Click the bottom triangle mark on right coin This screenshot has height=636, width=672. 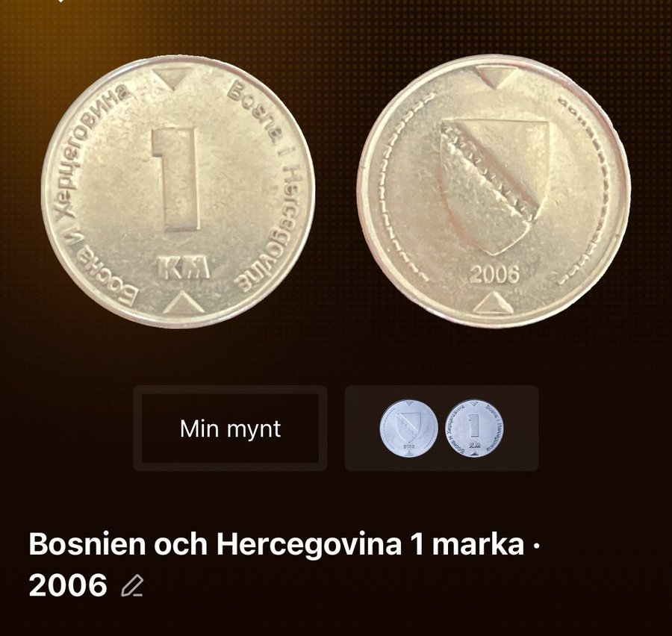click(493, 303)
